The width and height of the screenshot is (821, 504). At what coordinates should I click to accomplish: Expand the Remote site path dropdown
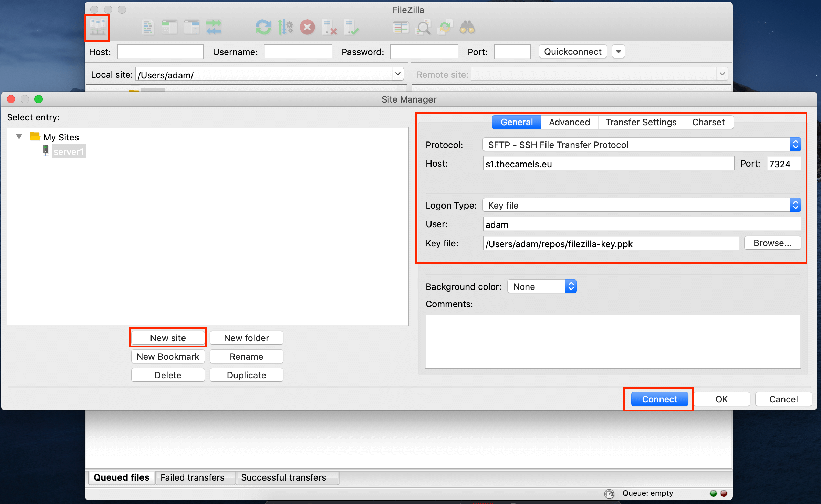pos(722,74)
